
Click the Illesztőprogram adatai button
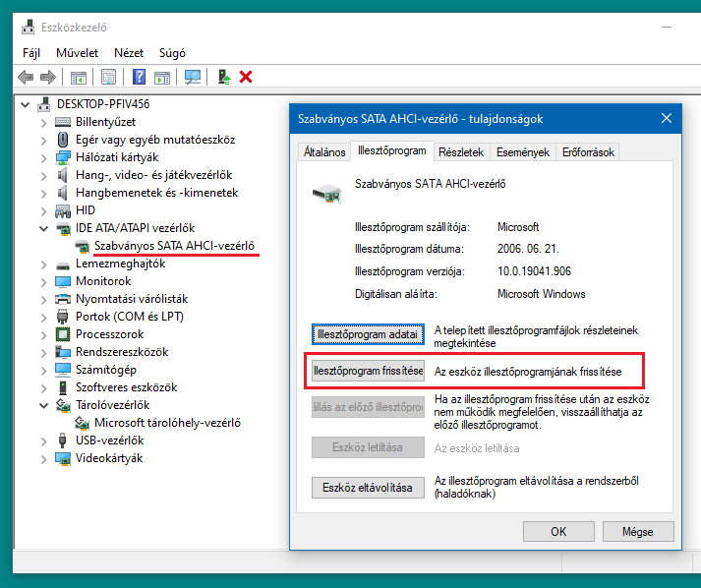point(368,334)
